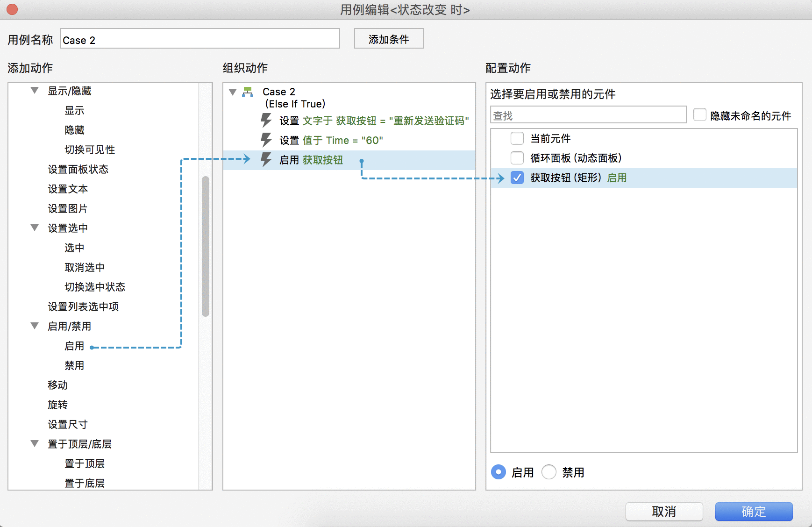The image size is (812, 527).
Task: Select the 切换可见性 action
Action: click(x=90, y=150)
